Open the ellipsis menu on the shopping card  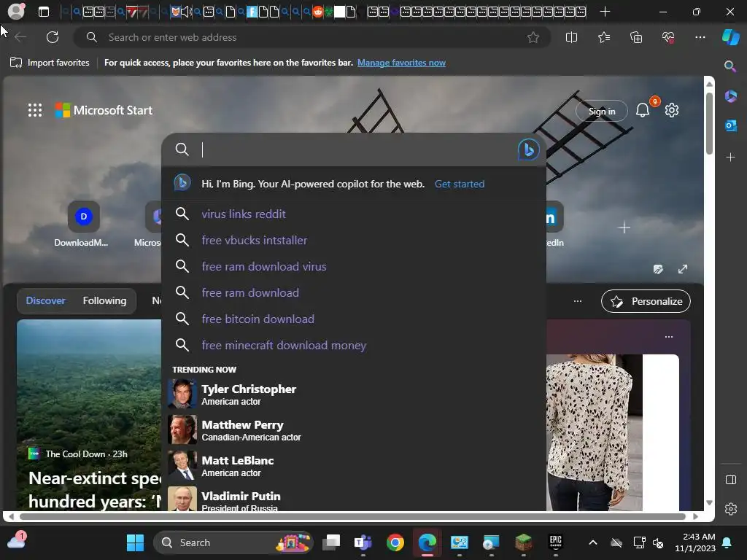[668, 337]
